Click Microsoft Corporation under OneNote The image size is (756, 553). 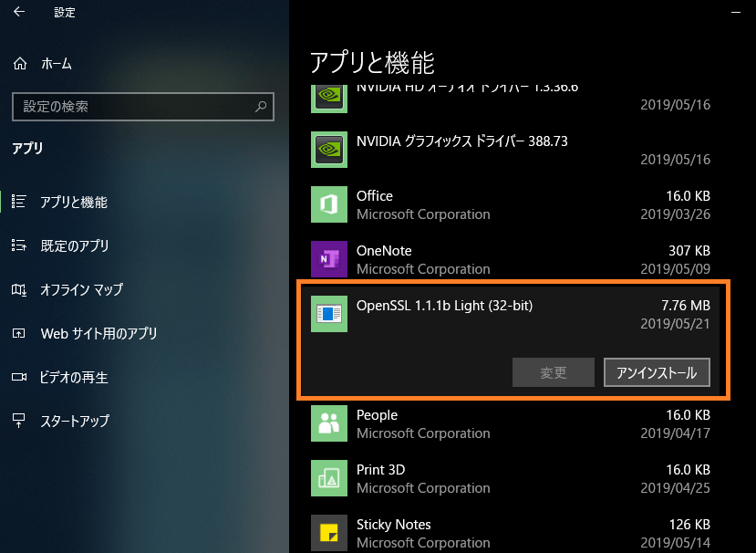[x=423, y=269]
